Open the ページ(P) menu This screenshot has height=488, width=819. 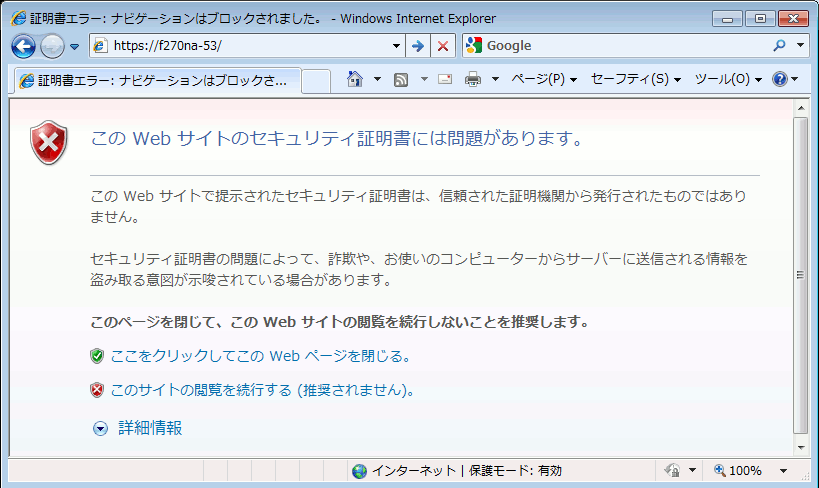(x=544, y=79)
